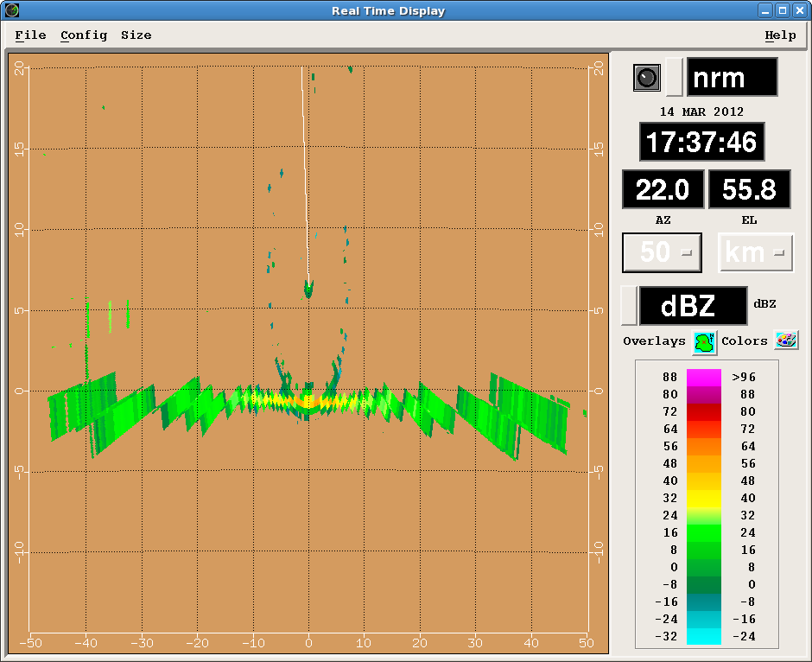The image size is (812, 662).
Task: Toggle the small button beside nrm display
Action: coord(674,77)
